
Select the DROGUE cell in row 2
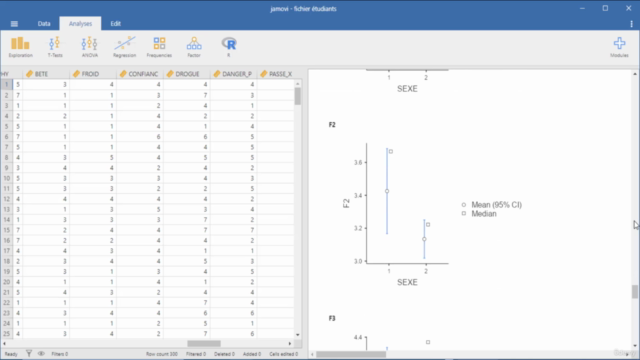coord(187,95)
